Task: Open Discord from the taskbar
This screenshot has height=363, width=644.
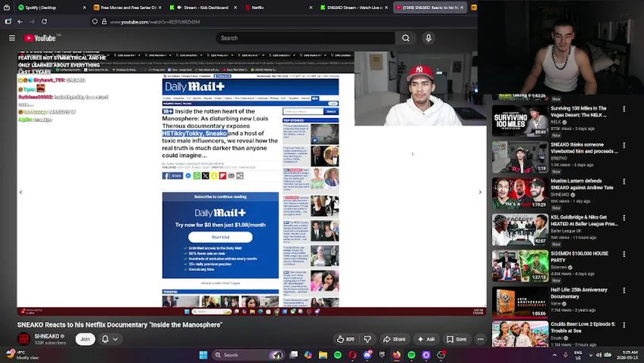Action: pos(367,355)
